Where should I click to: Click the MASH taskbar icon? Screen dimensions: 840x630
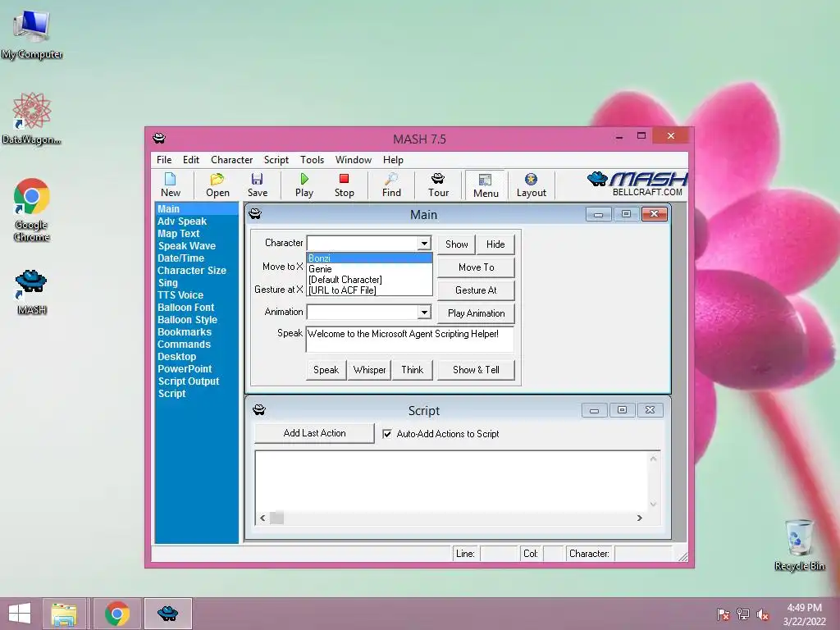(167, 614)
